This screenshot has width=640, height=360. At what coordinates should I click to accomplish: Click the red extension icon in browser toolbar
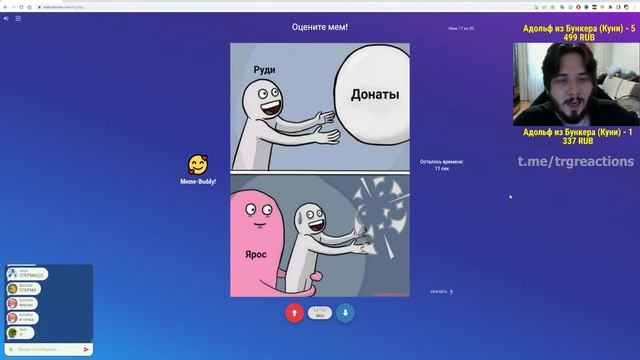click(578, 7)
